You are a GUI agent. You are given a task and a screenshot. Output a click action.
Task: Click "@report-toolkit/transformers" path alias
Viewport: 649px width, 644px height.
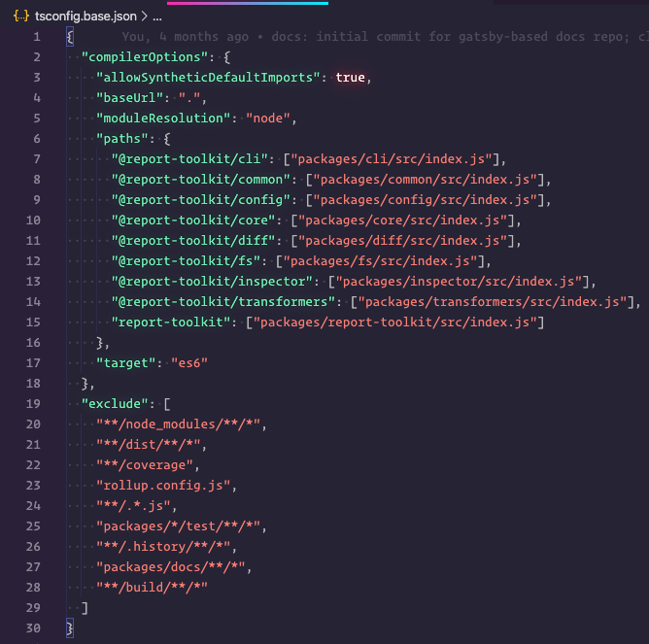coord(223,302)
